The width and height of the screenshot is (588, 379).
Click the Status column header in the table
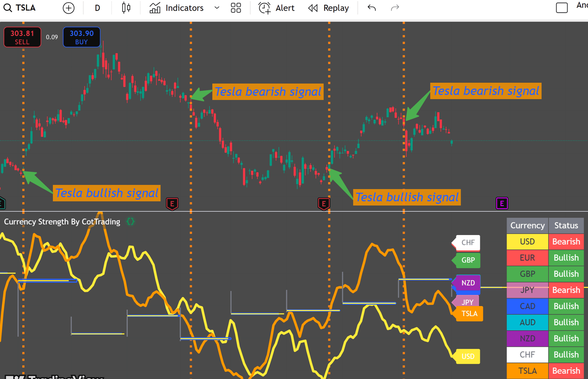(566, 226)
